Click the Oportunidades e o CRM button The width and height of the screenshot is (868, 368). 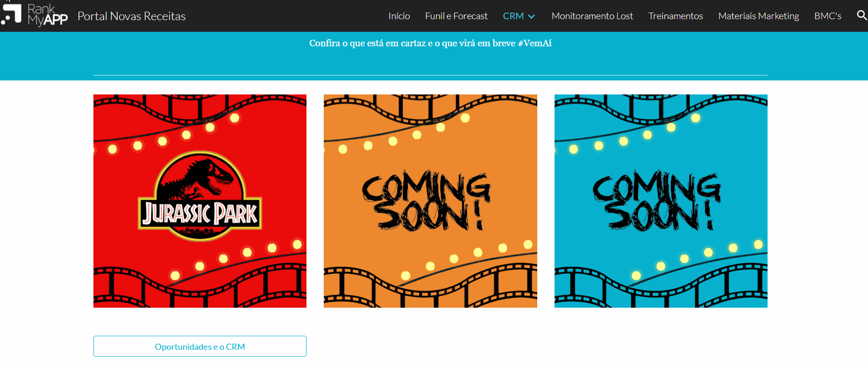click(200, 346)
